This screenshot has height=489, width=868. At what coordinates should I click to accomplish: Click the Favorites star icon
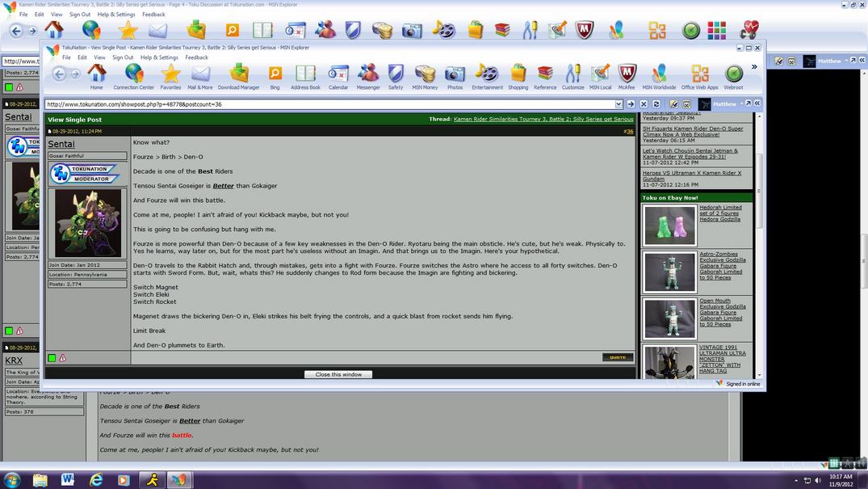pos(170,76)
